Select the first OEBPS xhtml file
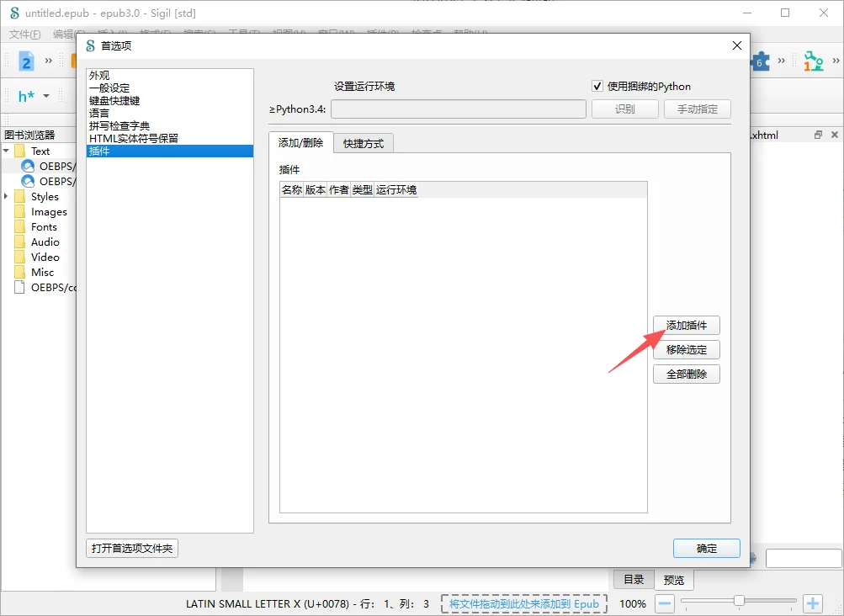Image resolution: width=844 pixels, height=616 pixels. 49,166
